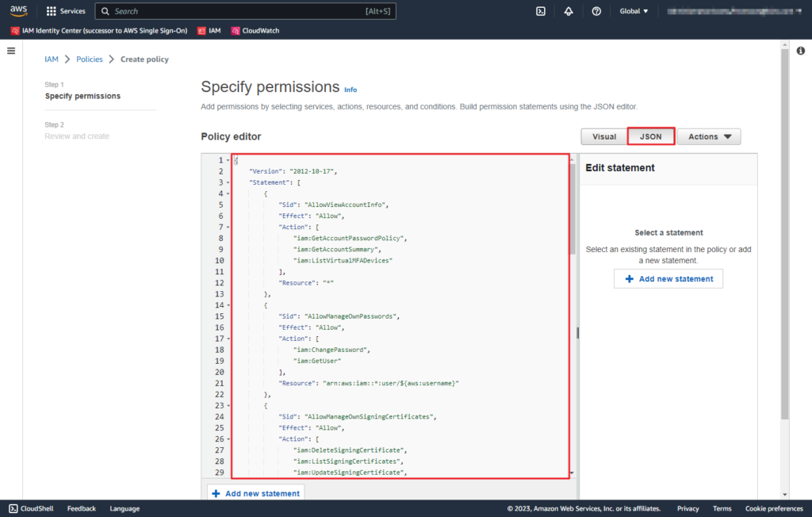Open the help question mark menu

[x=596, y=11]
